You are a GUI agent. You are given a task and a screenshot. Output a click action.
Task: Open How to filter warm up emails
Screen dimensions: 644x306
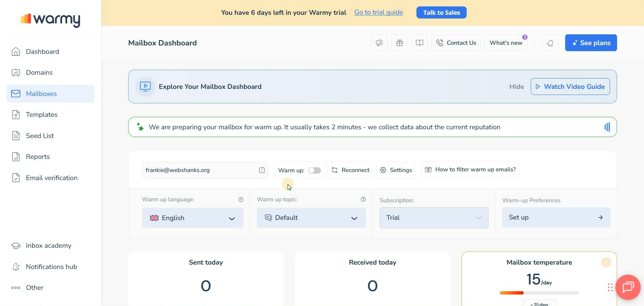[x=470, y=169]
